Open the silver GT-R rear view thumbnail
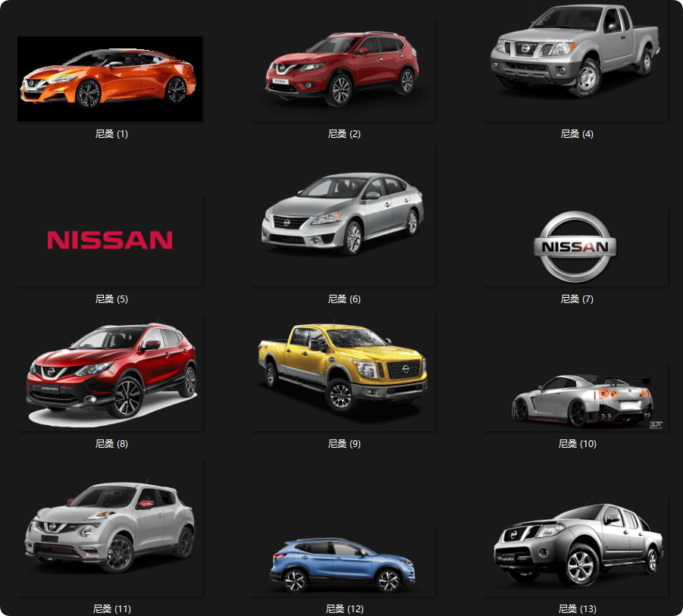The image size is (683, 616). tap(581, 399)
